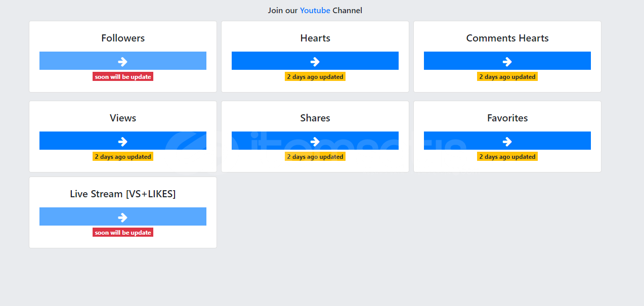The width and height of the screenshot is (644, 306).
Task: Click the Comments Hearts heading
Action: point(507,38)
